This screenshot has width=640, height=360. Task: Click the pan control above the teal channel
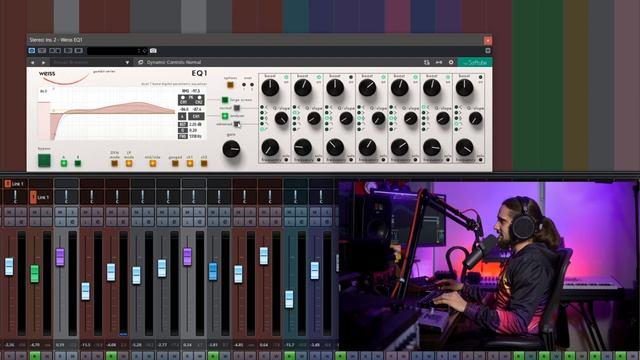pos(296,196)
